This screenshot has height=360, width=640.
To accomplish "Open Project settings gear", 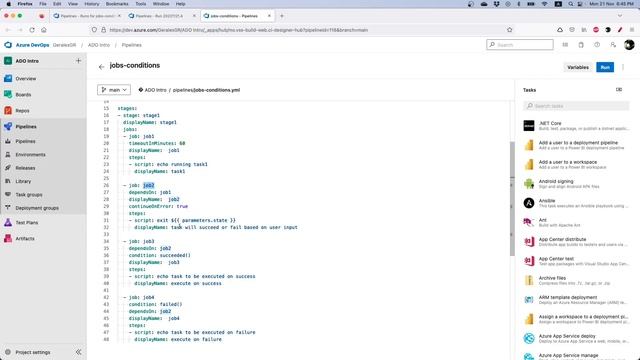I will [8, 352].
